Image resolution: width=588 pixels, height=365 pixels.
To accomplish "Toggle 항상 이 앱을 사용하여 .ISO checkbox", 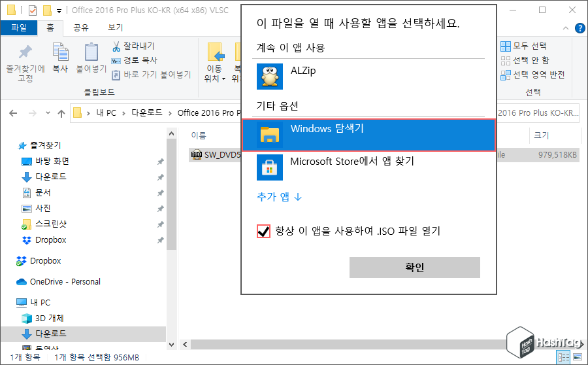I will (264, 231).
